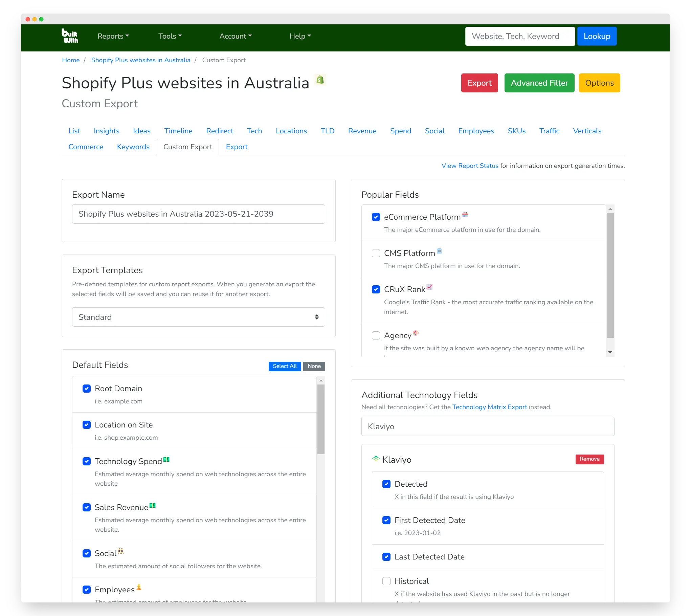Click the Klaviyo logo icon
The image size is (691, 616).
pyautogui.click(x=376, y=459)
